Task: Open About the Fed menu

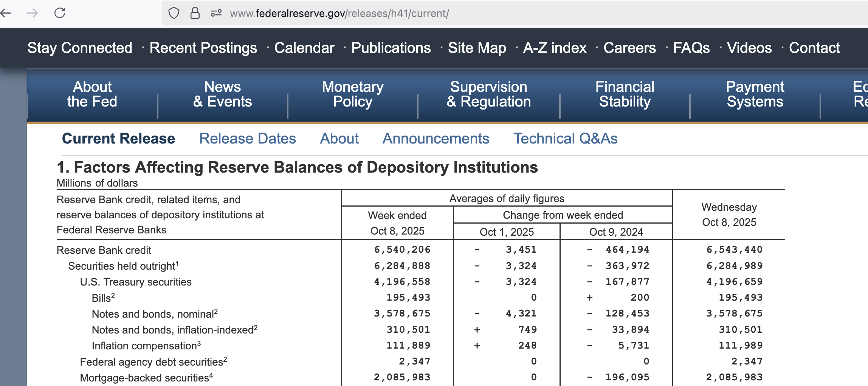Action: click(92, 94)
